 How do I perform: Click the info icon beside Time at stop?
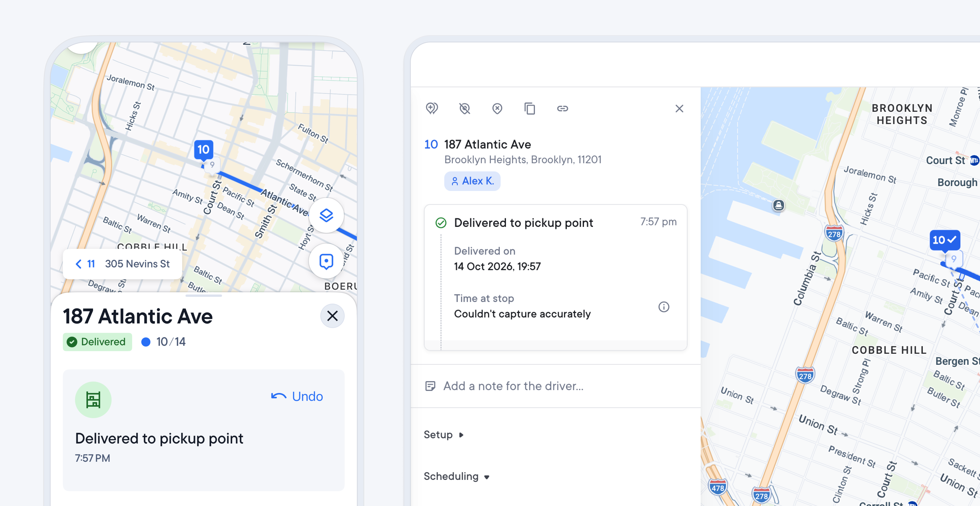pyautogui.click(x=664, y=307)
